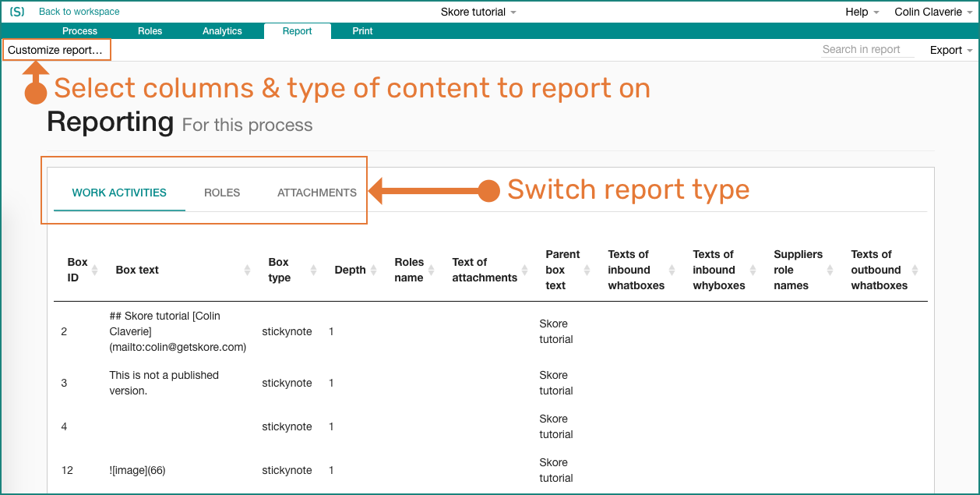Open the Help menu

pos(862,12)
